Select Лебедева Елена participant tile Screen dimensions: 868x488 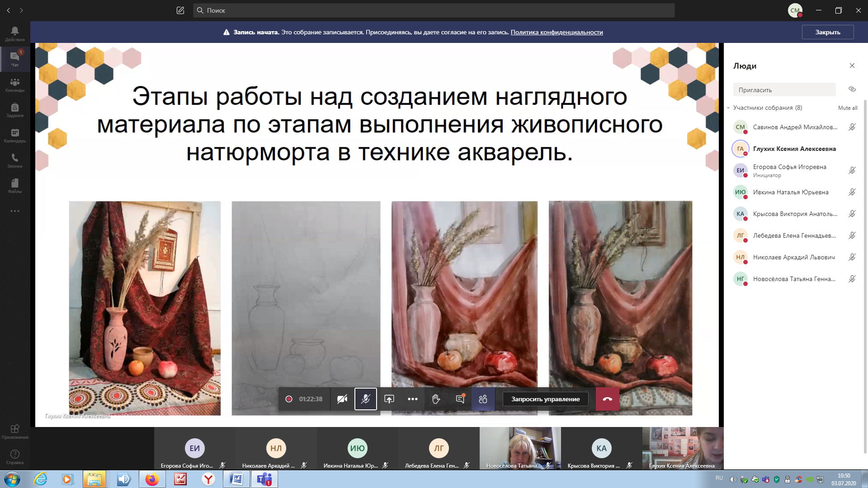click(x=439, y=448)
